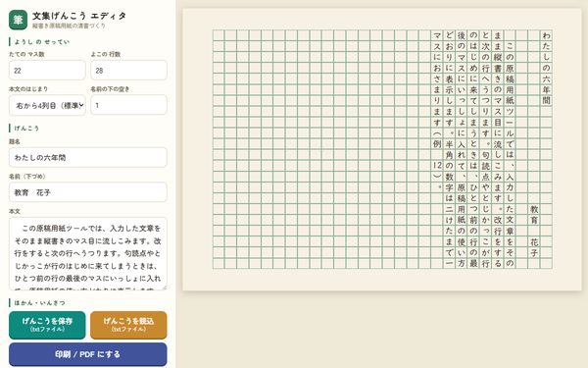This screenshot has height=368, width=588.
Task: Click the 名前 field with 教育 花子
Action: [88, 192]
